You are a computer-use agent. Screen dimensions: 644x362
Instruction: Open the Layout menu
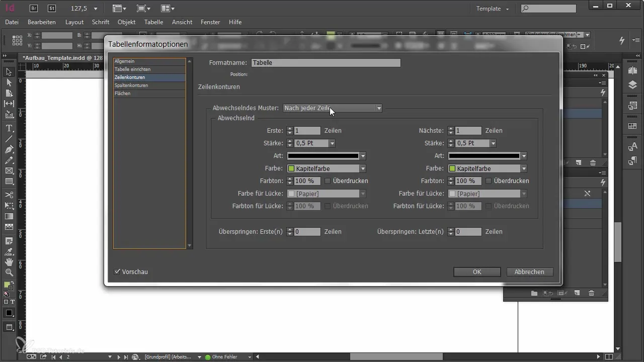pyautogui.click(x=74, y=22)
